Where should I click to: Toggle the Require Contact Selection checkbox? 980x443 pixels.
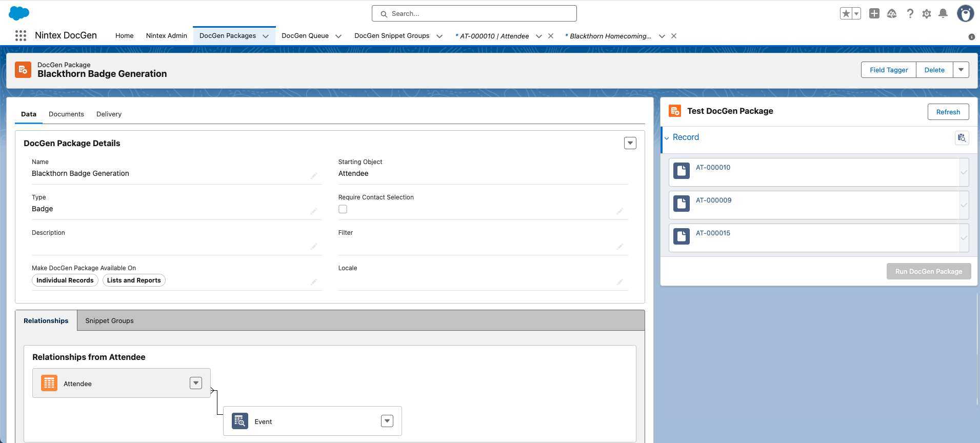coord(343,209)
